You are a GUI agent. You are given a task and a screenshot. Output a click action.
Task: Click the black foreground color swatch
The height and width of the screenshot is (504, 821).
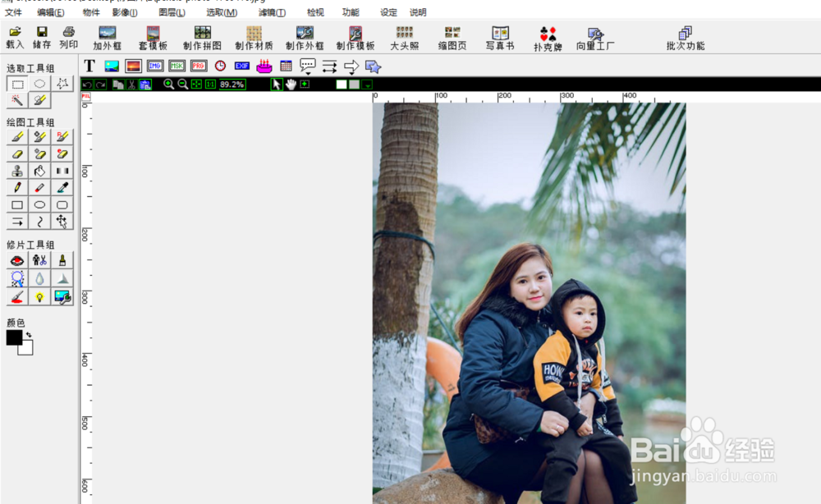pyautogui.click(x=14, y=337)
